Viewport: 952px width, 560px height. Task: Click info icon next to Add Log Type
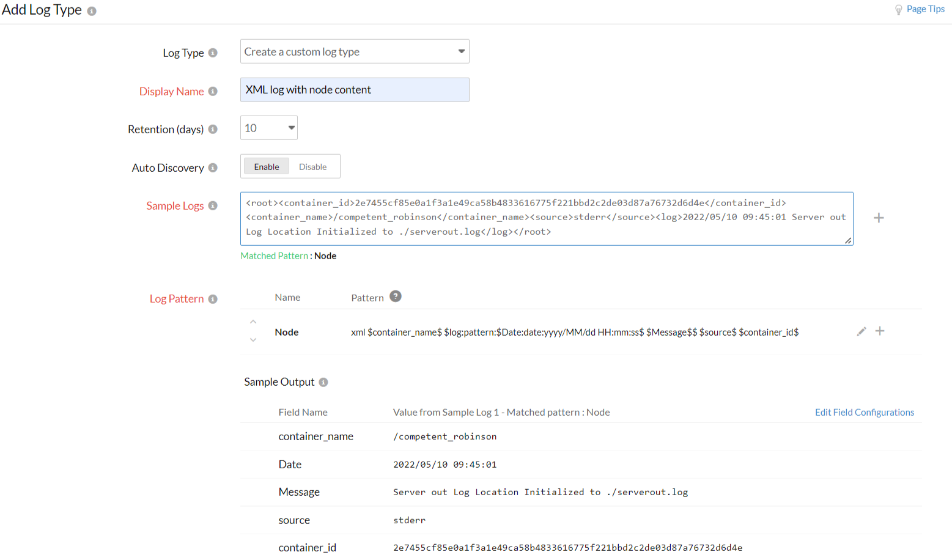92,11
